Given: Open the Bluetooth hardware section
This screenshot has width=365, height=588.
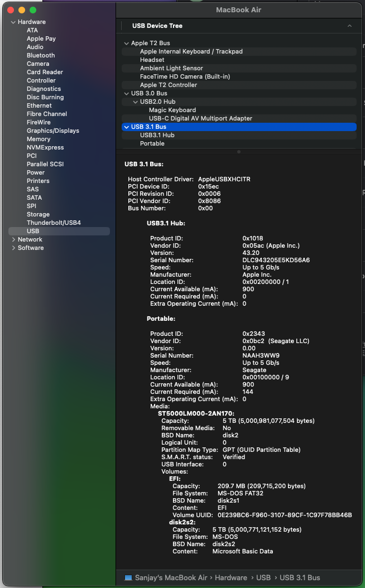Looking at the screenshot, I should click(41, 55).
